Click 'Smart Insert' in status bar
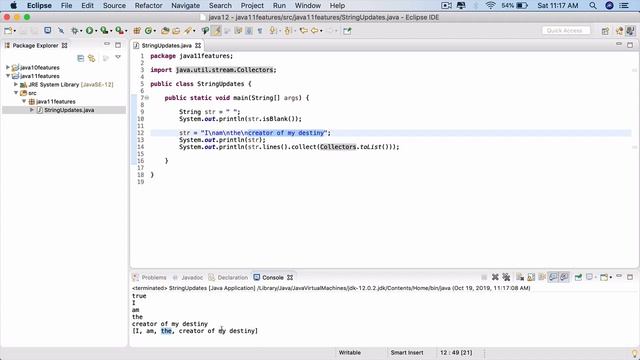Image resolution: width=640 pixels, height=360 pixels. click(407, 353)
